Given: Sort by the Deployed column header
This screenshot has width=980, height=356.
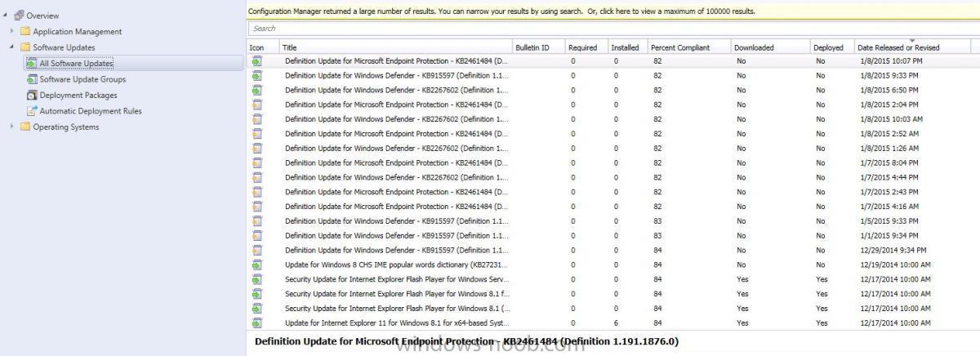Looking at the screenshot, I should click(x=832, y=47).
